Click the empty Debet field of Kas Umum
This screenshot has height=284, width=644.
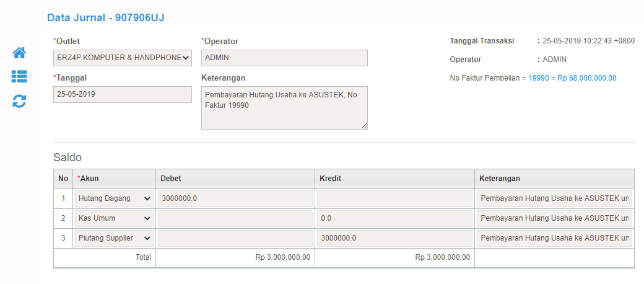click(235, 219)
